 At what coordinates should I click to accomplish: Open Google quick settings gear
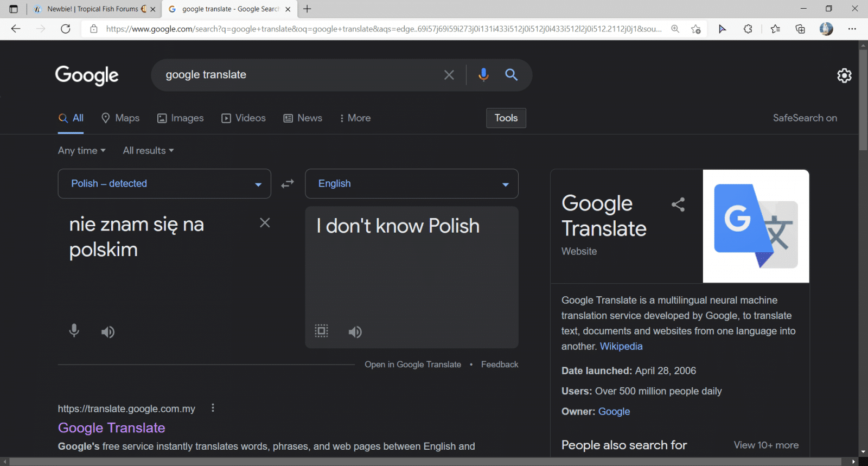click(844, 75)
